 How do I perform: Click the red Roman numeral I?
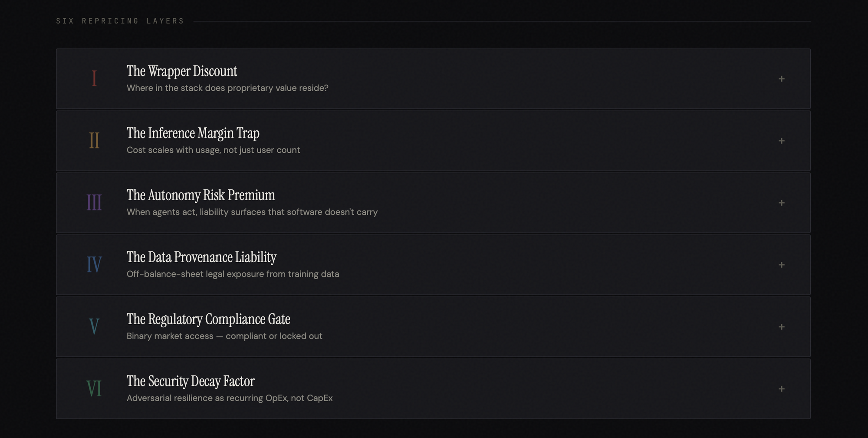click(x=94, y=79)
